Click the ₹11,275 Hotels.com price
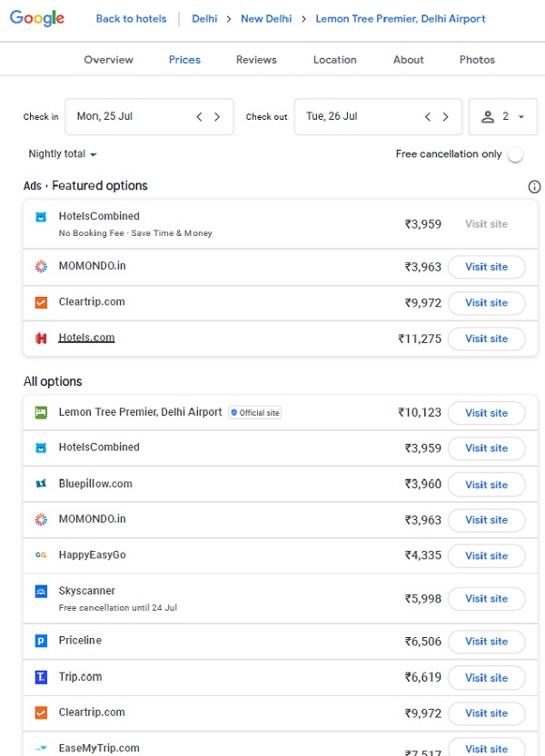 [x=420, y=339]
